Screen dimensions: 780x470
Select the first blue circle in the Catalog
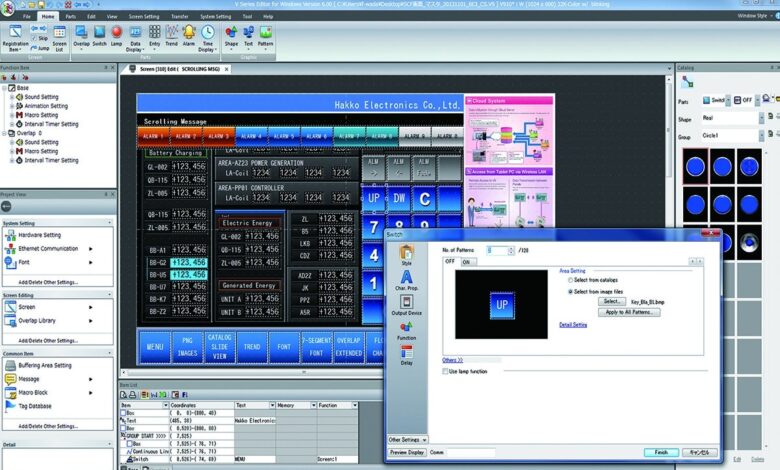click(695, 167)
